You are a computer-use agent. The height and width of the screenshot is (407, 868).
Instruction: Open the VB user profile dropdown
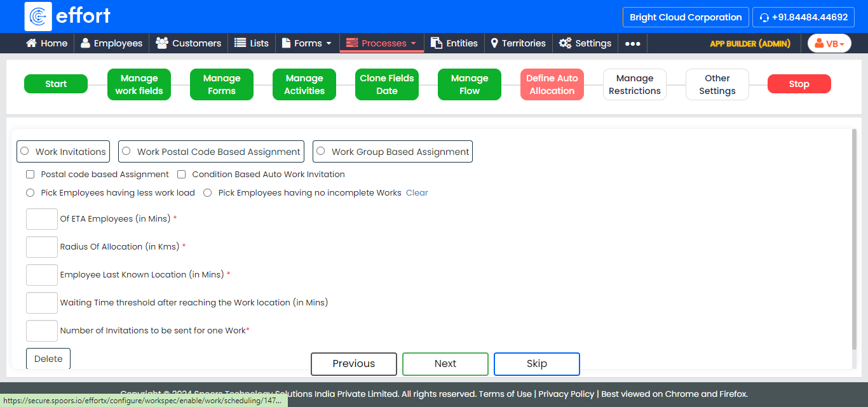tap(829, 43)
